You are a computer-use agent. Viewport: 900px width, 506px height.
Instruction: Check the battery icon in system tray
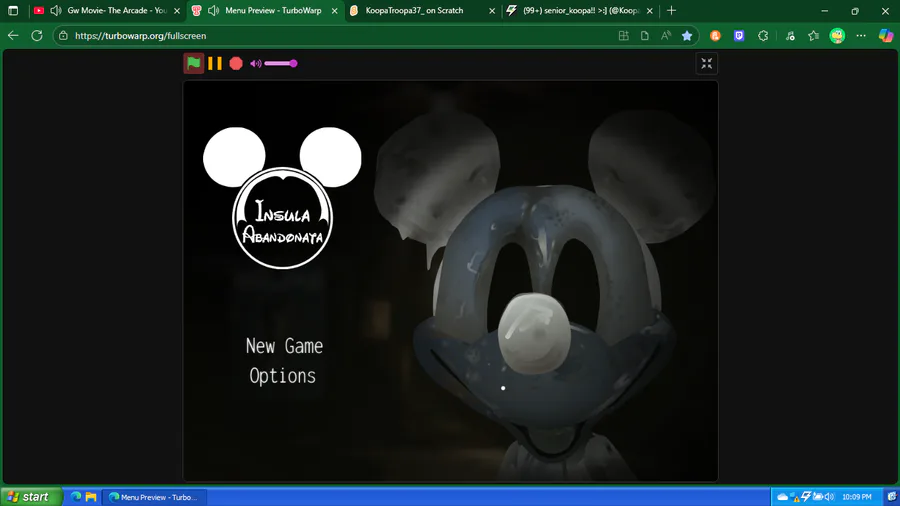(x=818, y=497)
